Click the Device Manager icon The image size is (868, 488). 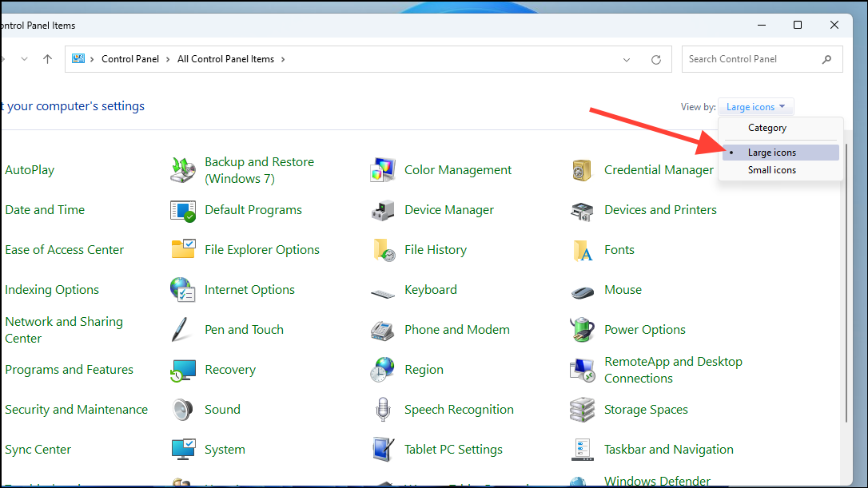click(383, 210)
